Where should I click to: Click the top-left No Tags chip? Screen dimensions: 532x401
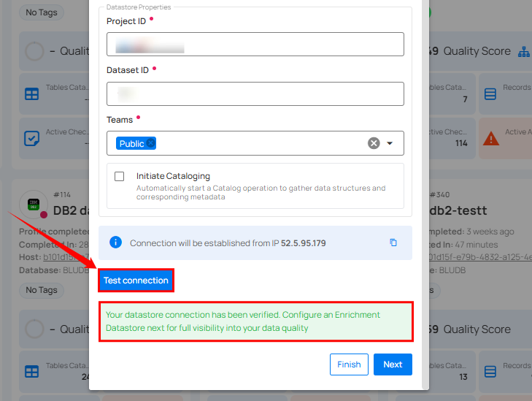pyautogui.click(x=42, y=12)
